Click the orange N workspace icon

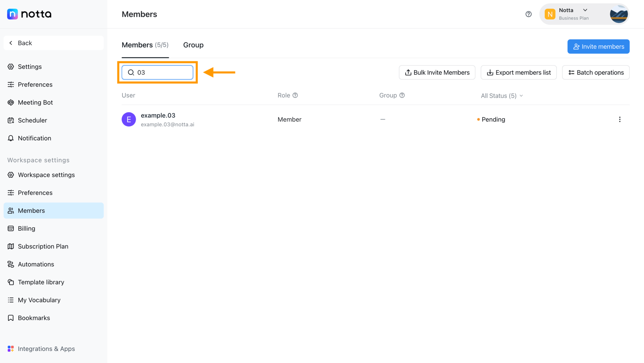tap(550, 14)
